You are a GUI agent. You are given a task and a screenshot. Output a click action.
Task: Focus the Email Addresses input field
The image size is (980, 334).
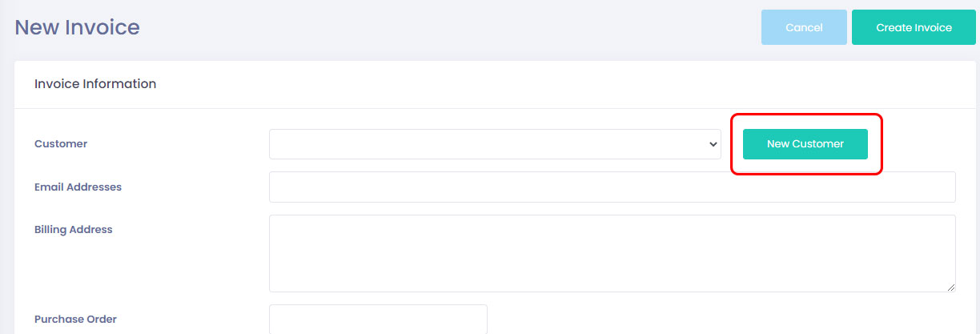[x=612, y=187]
